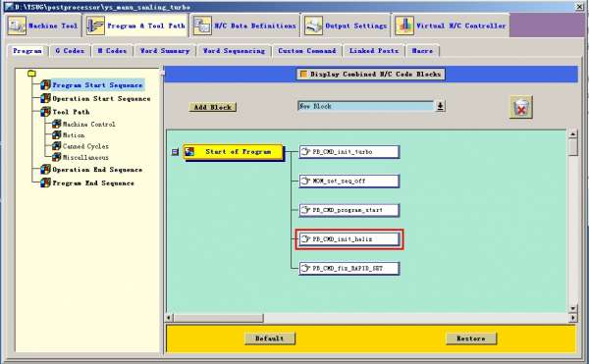This screenshot has width=589, height=364.
Task: Collapse the Start of Program event
Action: coord(175,152)
